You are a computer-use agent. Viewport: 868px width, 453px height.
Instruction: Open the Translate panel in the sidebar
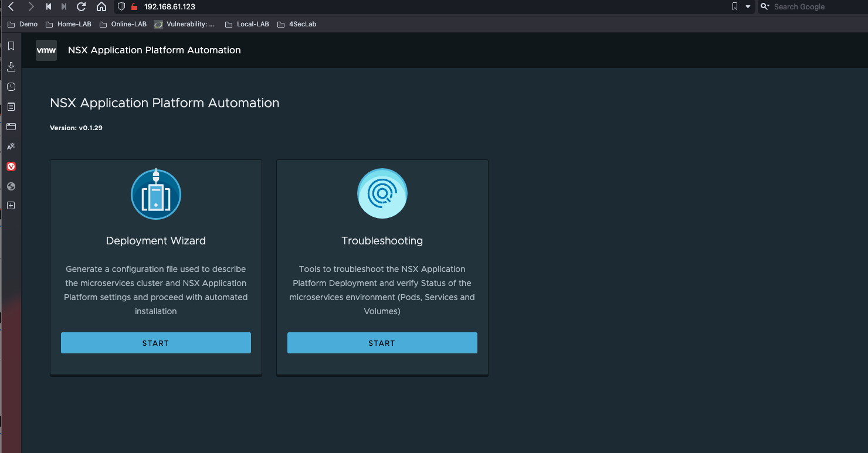(x=11, y=147)
